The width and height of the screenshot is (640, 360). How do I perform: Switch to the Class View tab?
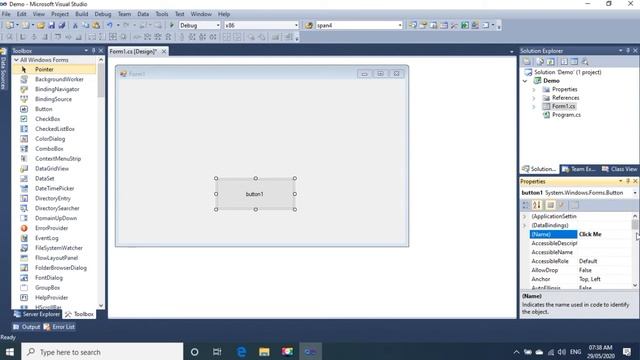point(620,169)
